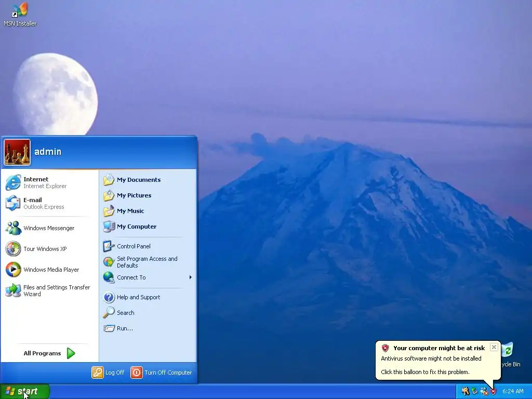The width and height of the screenshot is (532, 399).
Task: Expand All Programs with green arrow
Action: [49, 353]
